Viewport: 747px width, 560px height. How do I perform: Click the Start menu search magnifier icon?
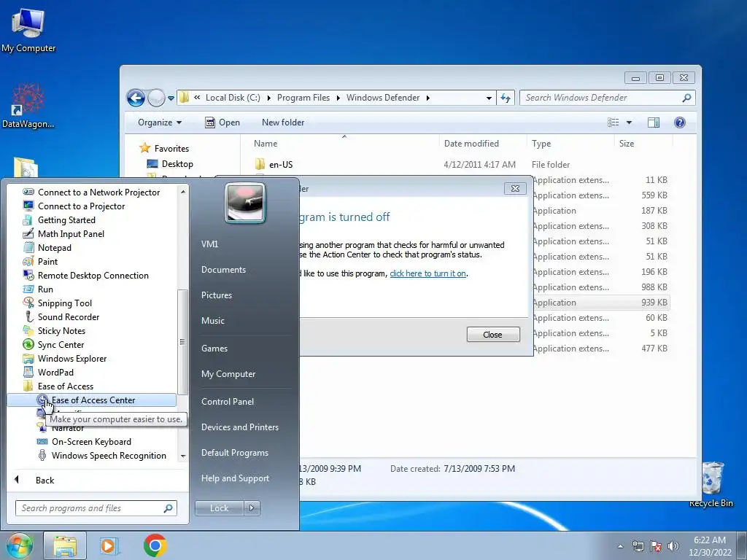pos(168,508)
